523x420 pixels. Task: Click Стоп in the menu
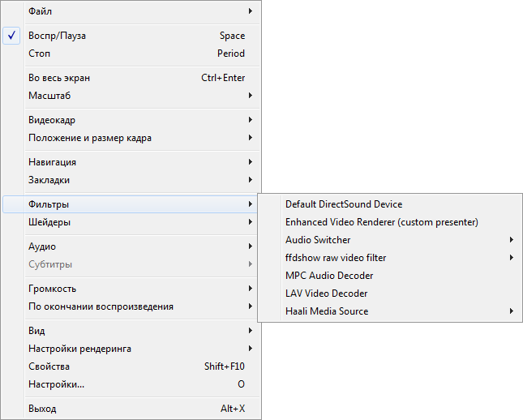[x=40, y=54]
